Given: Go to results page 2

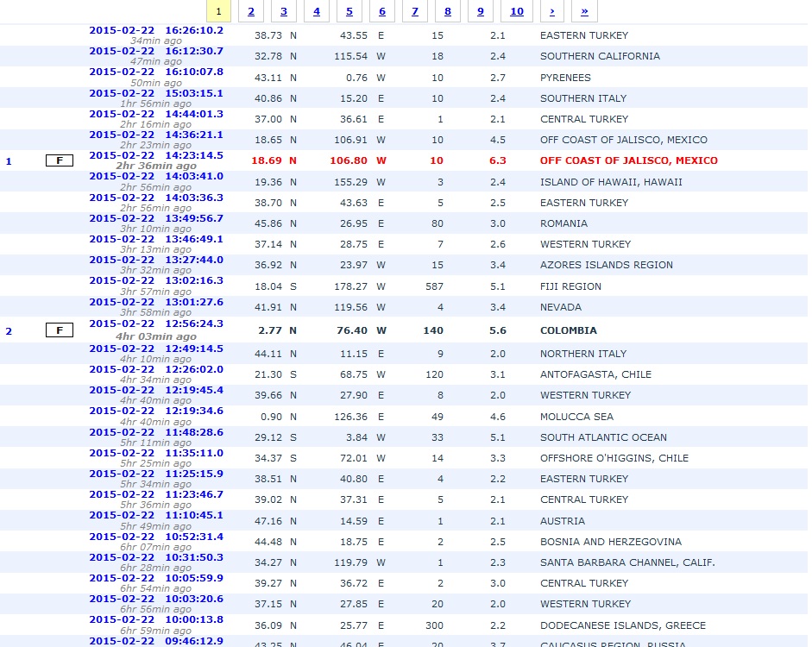Looking at the screenshot, I should coord(251,11).
